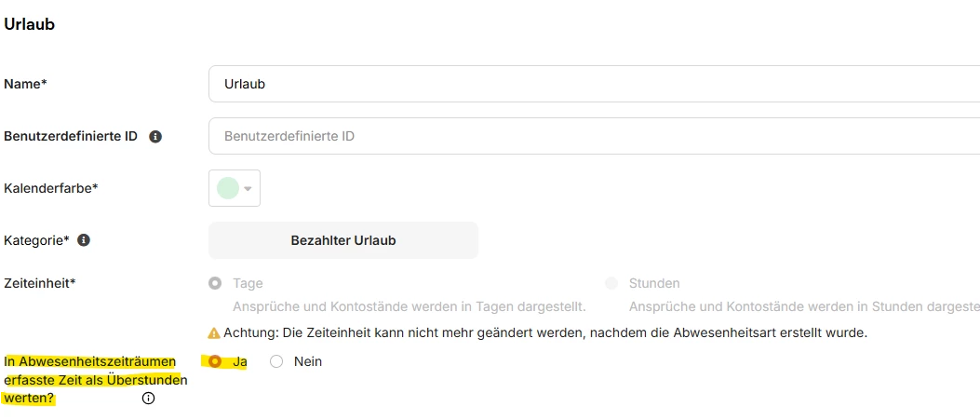Choose Nein for counting time as overtime
980x420 pixels.
point(276,361)
